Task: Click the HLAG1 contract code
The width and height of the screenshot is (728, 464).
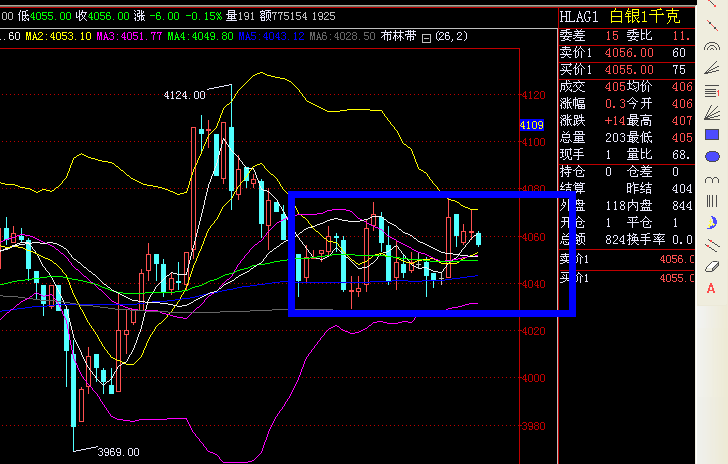Action: pyautogui.click(x=579, y=17)
